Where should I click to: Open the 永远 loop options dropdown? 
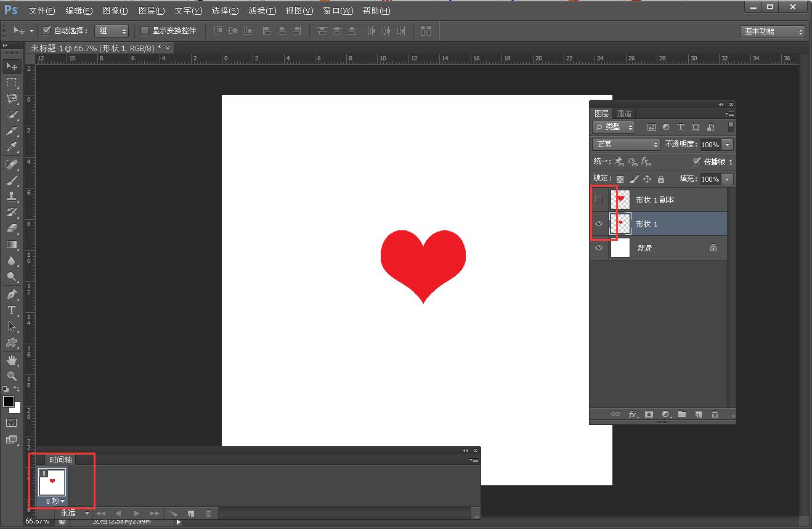[73, 513]
